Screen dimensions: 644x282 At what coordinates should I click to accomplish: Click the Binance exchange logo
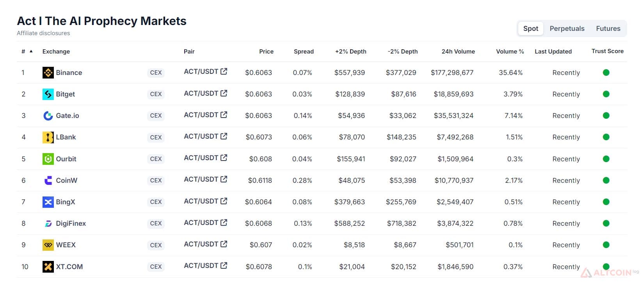[x=48, y=73]
